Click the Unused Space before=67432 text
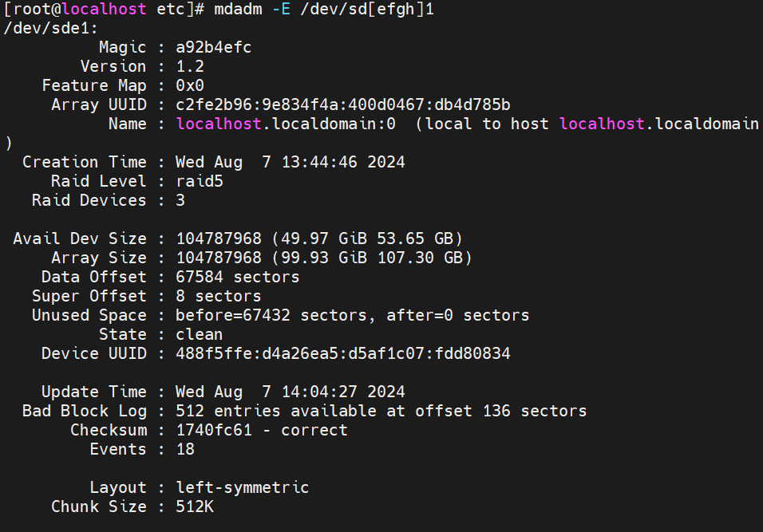The height and width of the screenshot is (532, 763). (x=232, y=315)
